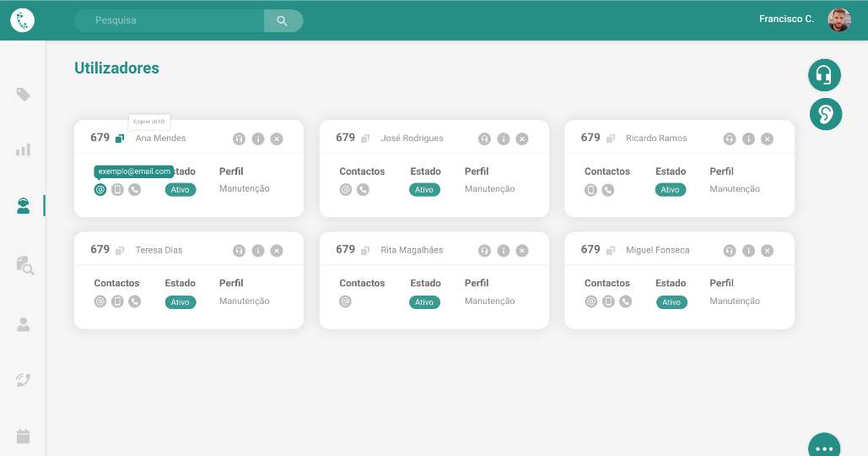Click headset icon on Ricardo Ramos card
The height and width of the screenshot is (456, 868).
click(x=730, y=138)
